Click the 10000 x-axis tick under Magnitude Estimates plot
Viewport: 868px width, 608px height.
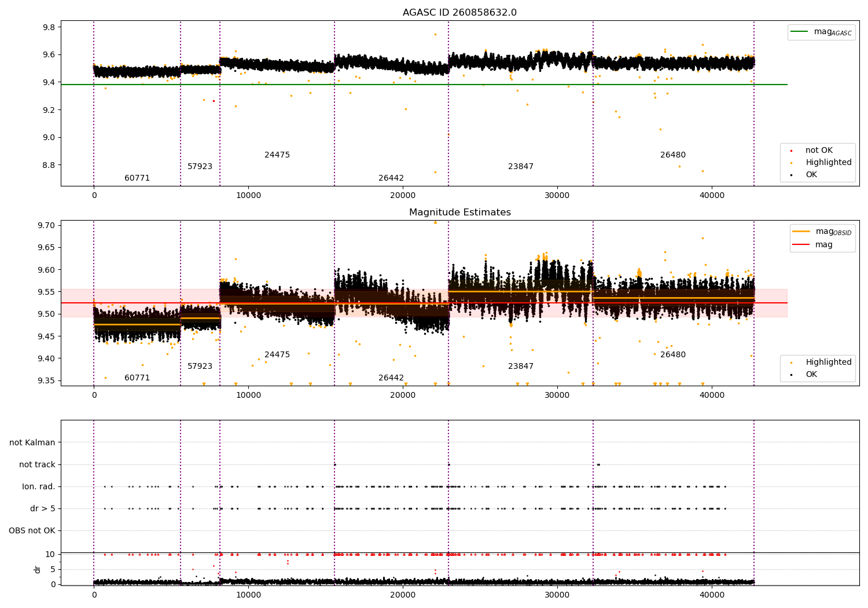coord(248,395)
